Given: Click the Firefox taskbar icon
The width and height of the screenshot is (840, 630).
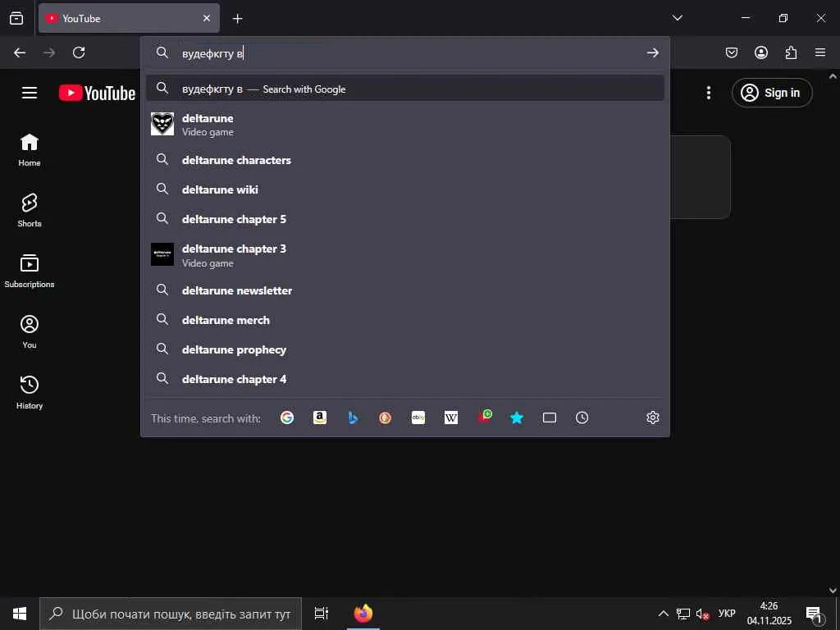Looking at the screenshot, I should [363, 614].
